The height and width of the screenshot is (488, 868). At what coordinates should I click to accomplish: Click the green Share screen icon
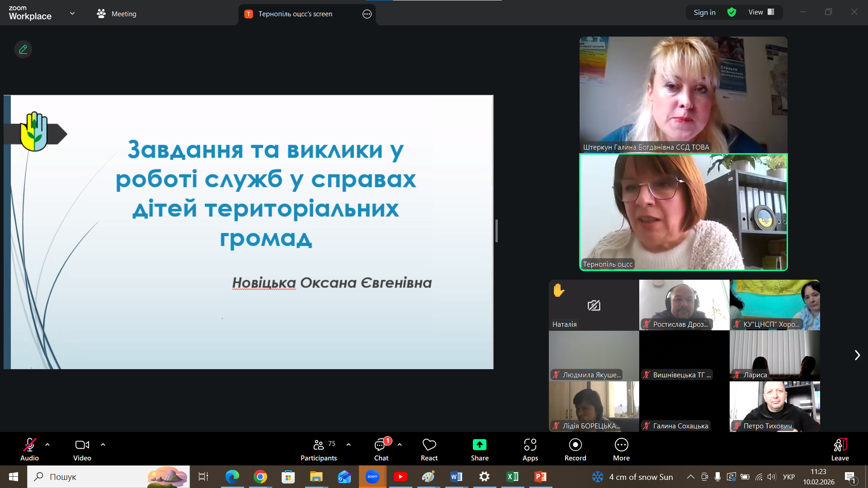point(479,445)
